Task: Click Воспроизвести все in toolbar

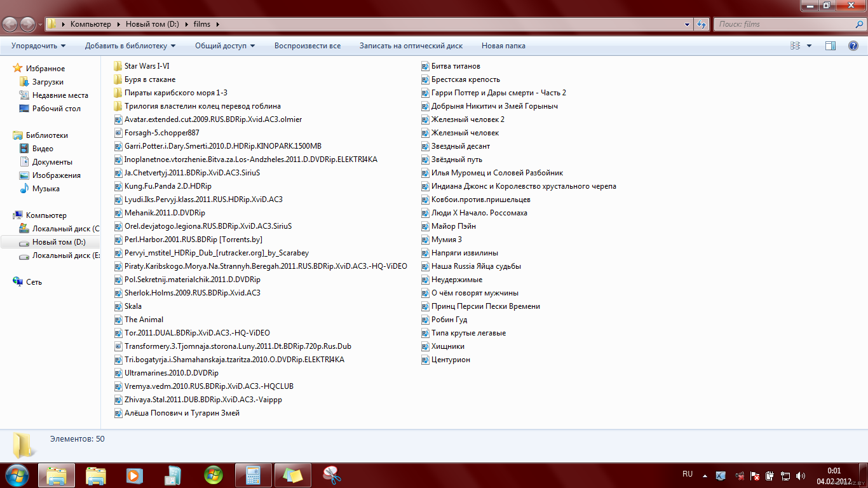Action: click(x=308, y=46)
